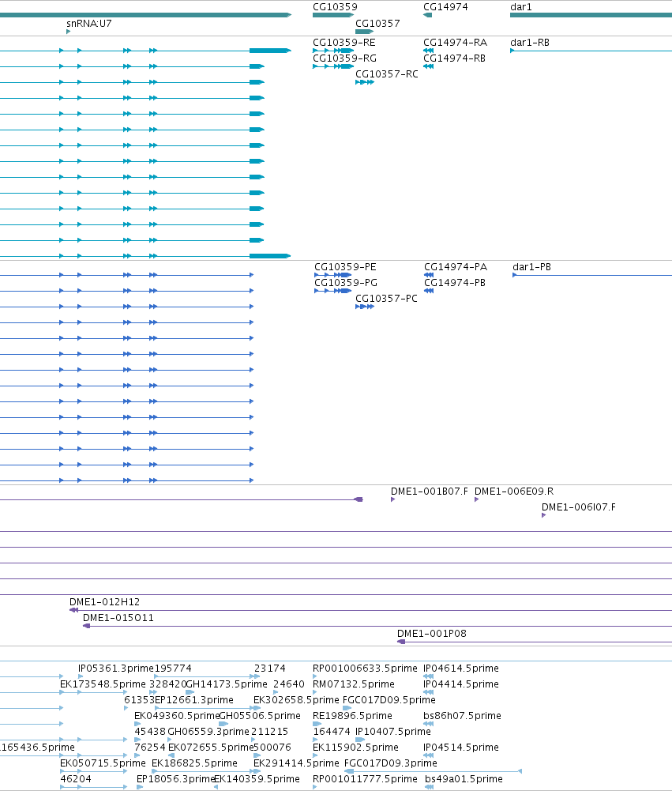
Task: Click the DME1-001B07.F clone label
Action: click(x=429, y=492)
